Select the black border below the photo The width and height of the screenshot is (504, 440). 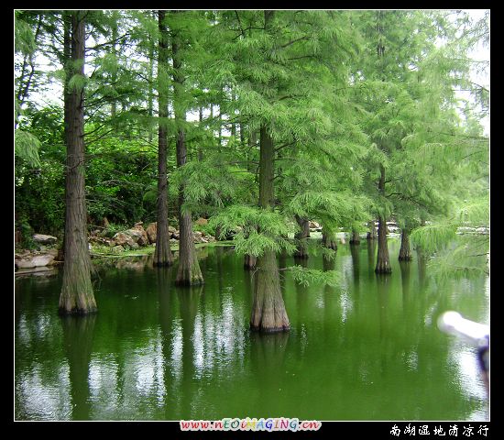coord(252,431)
